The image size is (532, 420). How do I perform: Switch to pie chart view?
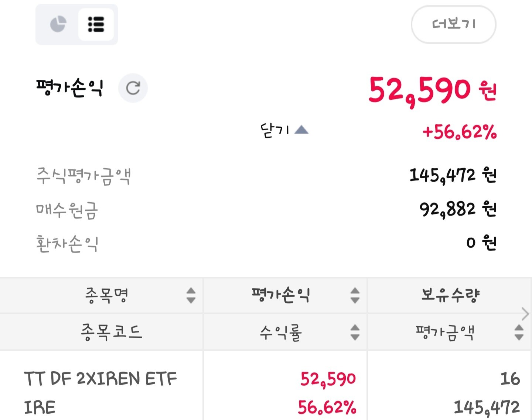coord(58,24)
